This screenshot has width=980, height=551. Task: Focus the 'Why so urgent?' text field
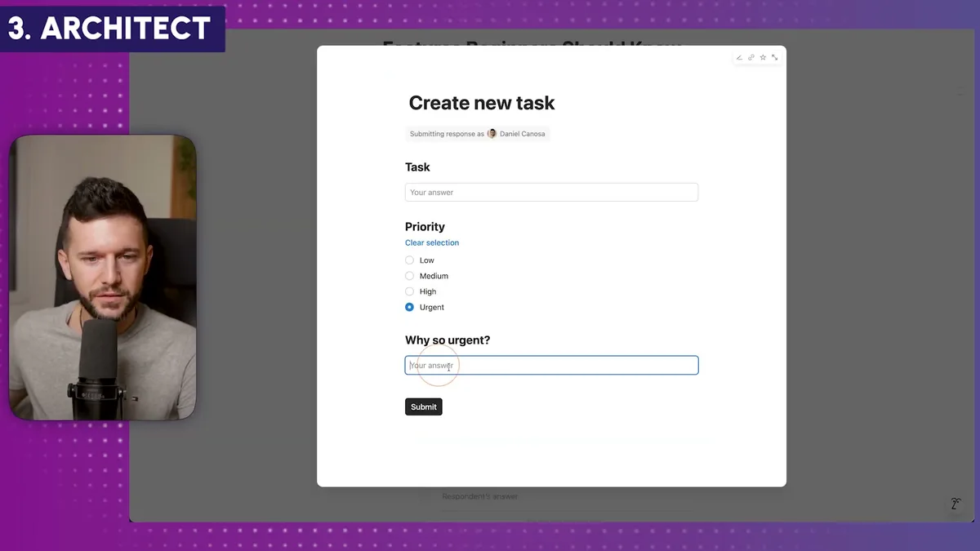tap(551, 365)
